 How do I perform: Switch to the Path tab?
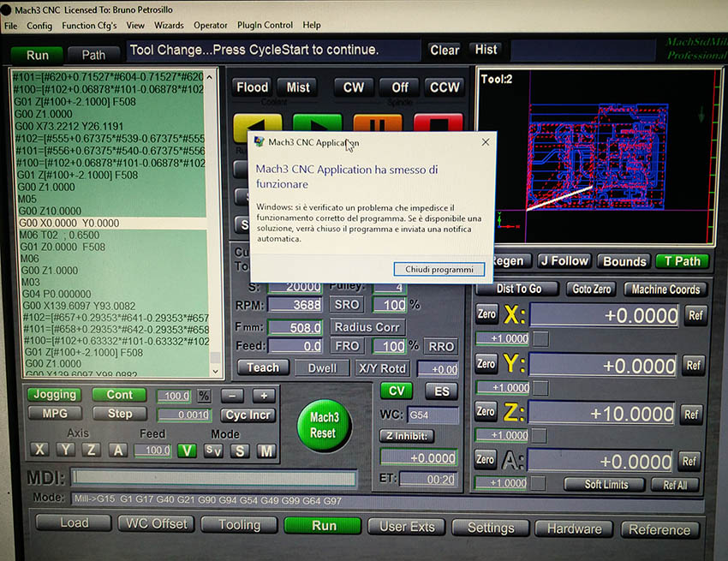(x=93, y=55)
